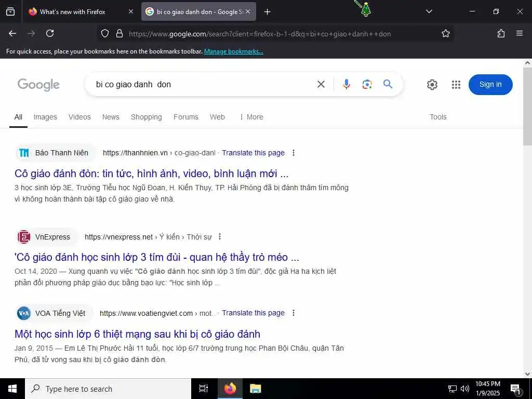Open the tracking protection shield
The width and height of the screenshot is (532, 399).
click(x=105, y=33)
